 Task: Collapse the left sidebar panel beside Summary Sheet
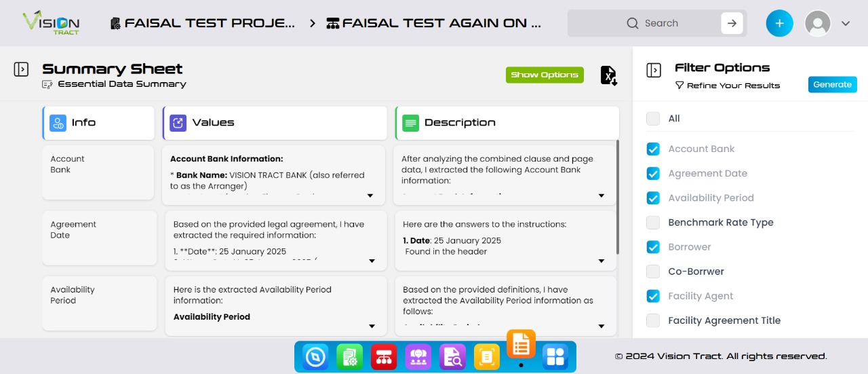[21, 69]
